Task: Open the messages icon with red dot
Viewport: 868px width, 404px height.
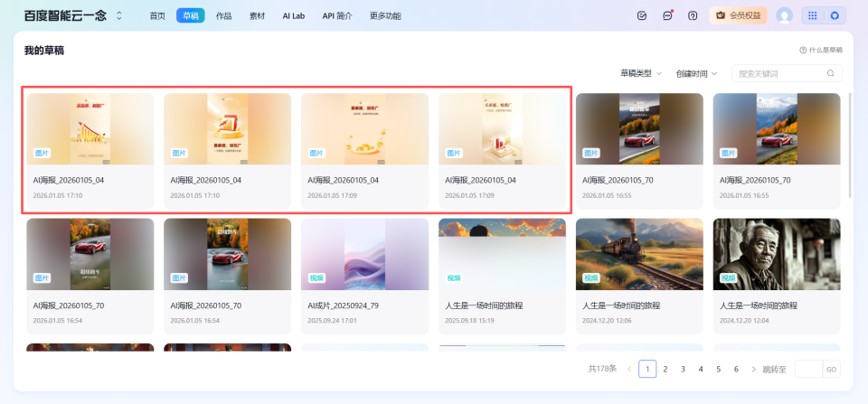Action: (x=667, y=15)
